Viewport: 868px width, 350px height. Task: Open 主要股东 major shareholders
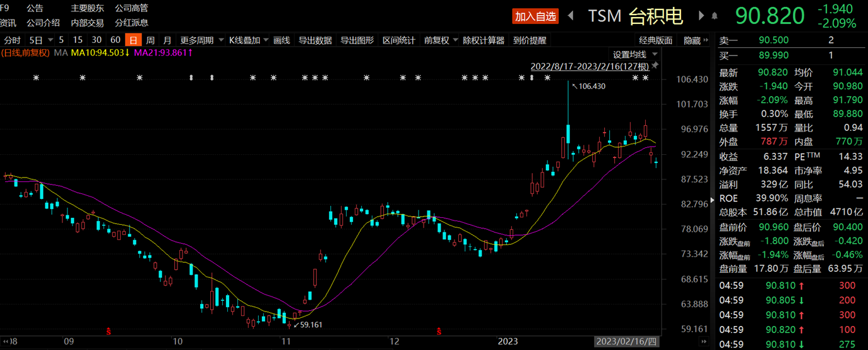click(87, 8)
